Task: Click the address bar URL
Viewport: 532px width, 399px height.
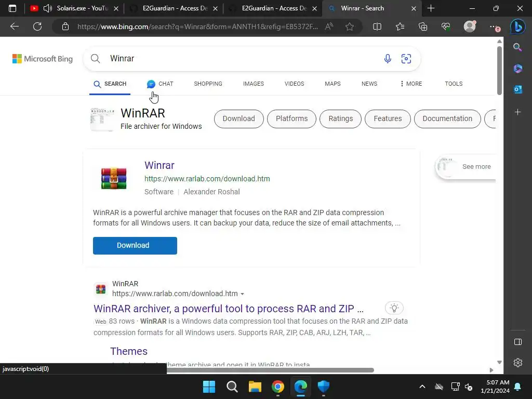Action: [x=197, y=26]
